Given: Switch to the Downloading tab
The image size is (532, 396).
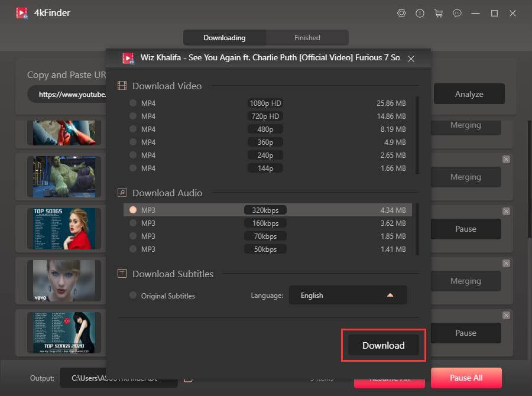Looking at the screenshot, I should click(225, 38).
